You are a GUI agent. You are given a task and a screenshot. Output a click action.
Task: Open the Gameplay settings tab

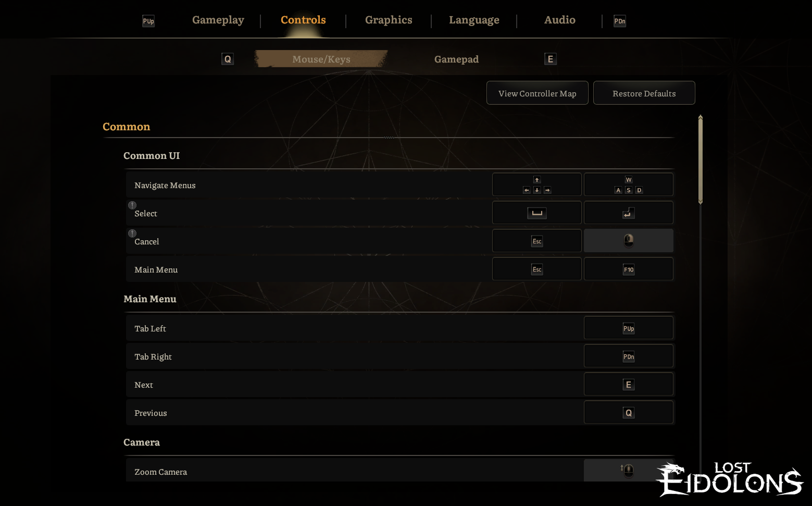tap(218, 20)
